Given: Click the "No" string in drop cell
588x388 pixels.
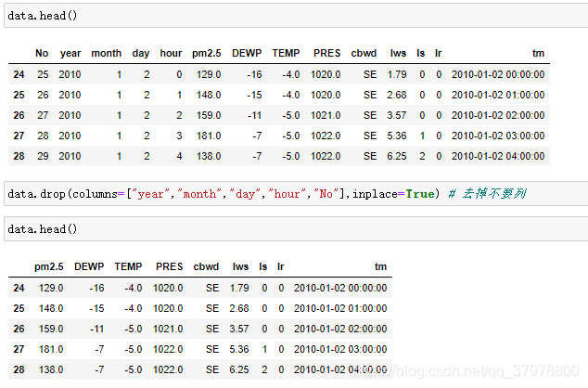Looking at the screenshot, I should tap(326, 194).
